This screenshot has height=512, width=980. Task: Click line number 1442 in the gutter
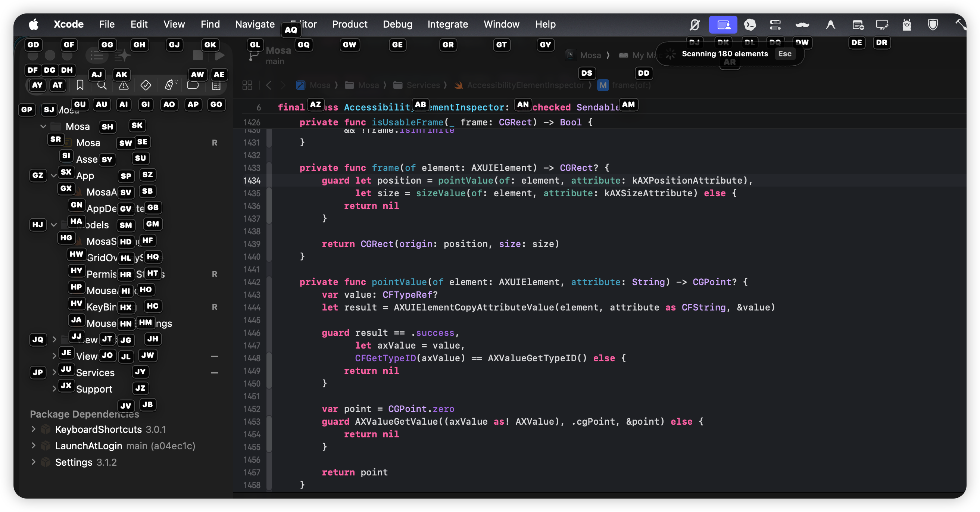(x=252, y=282)
